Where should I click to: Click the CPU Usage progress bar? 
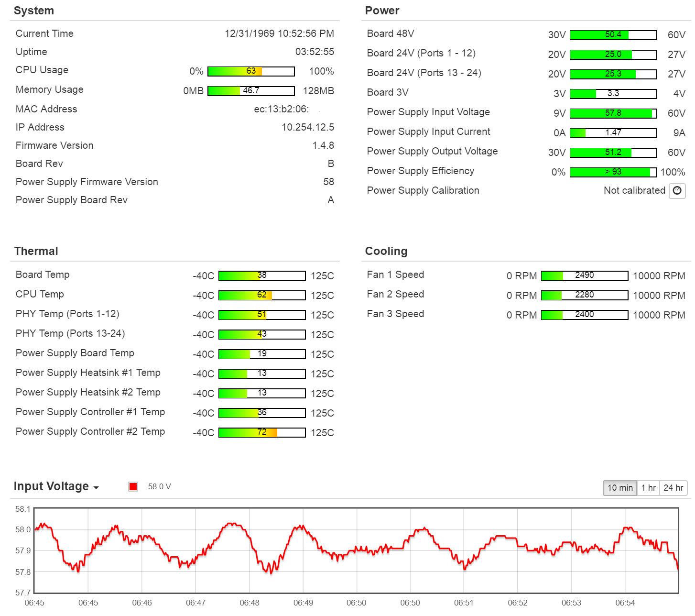(251, 71)
